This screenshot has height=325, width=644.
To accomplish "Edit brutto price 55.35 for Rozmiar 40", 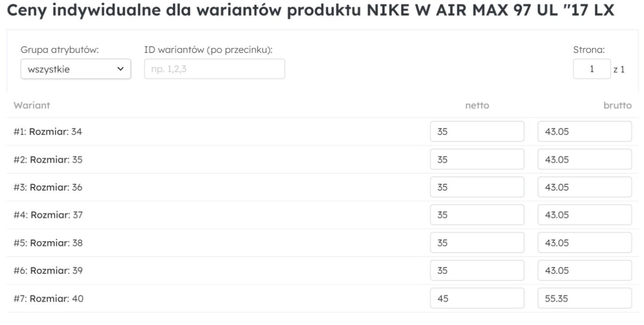I will coord(584,298).
